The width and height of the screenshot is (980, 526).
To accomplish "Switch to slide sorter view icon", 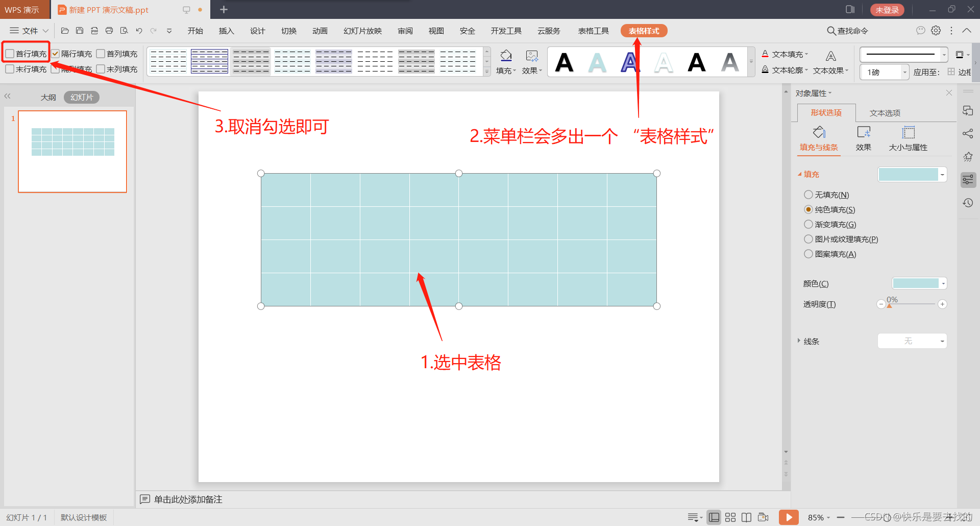I will click(x=730, y=517).
